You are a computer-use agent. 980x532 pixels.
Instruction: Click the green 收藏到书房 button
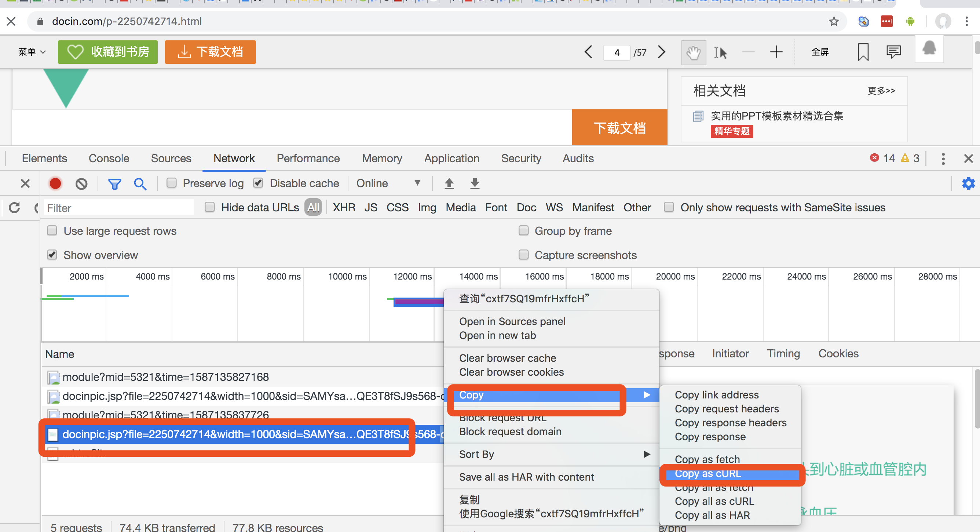pos(108,52)
